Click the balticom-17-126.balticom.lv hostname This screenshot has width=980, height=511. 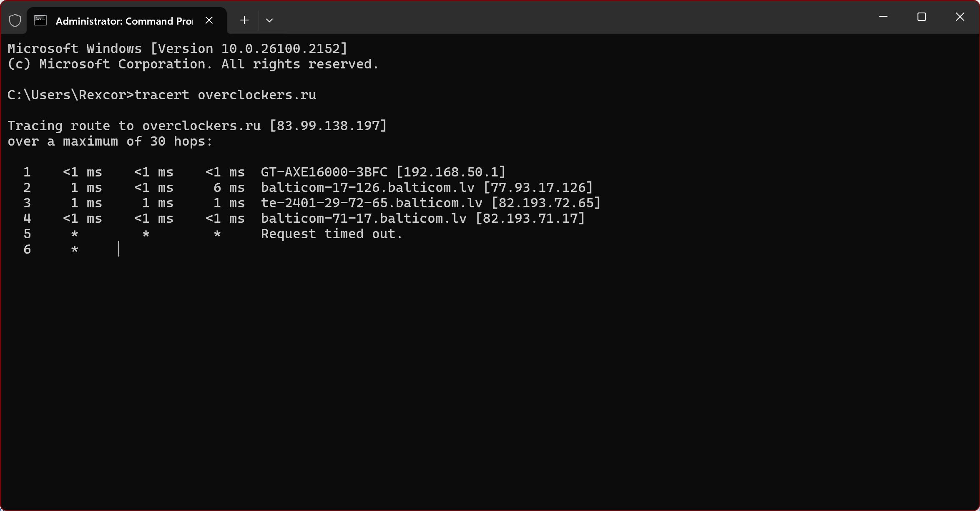(x=367, y=188)
